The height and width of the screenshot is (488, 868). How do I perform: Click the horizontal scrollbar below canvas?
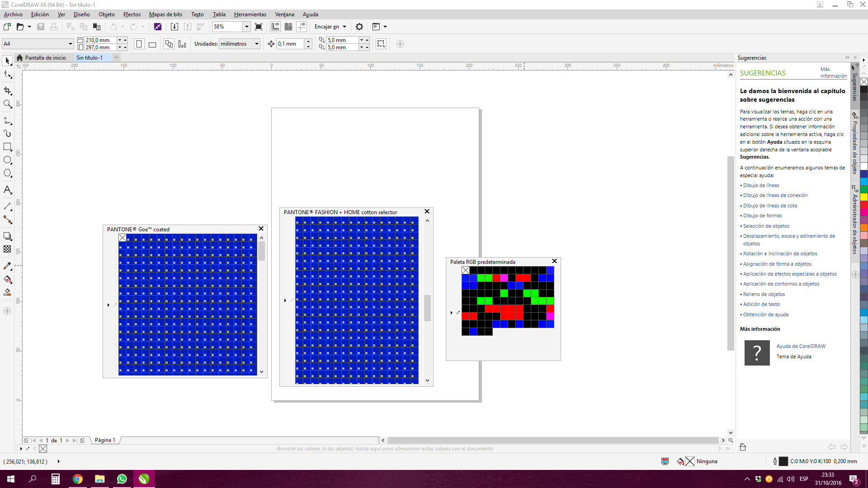(552, 440)
